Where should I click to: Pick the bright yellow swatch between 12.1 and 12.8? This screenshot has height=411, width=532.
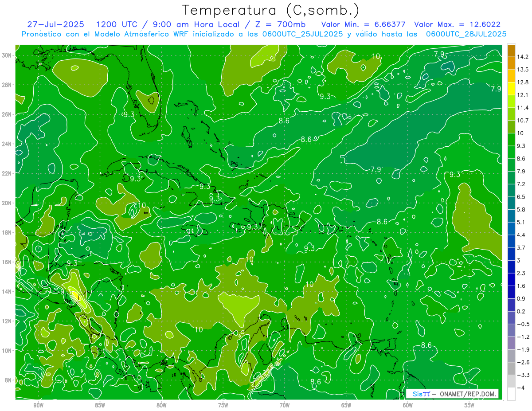coord(511,89)
